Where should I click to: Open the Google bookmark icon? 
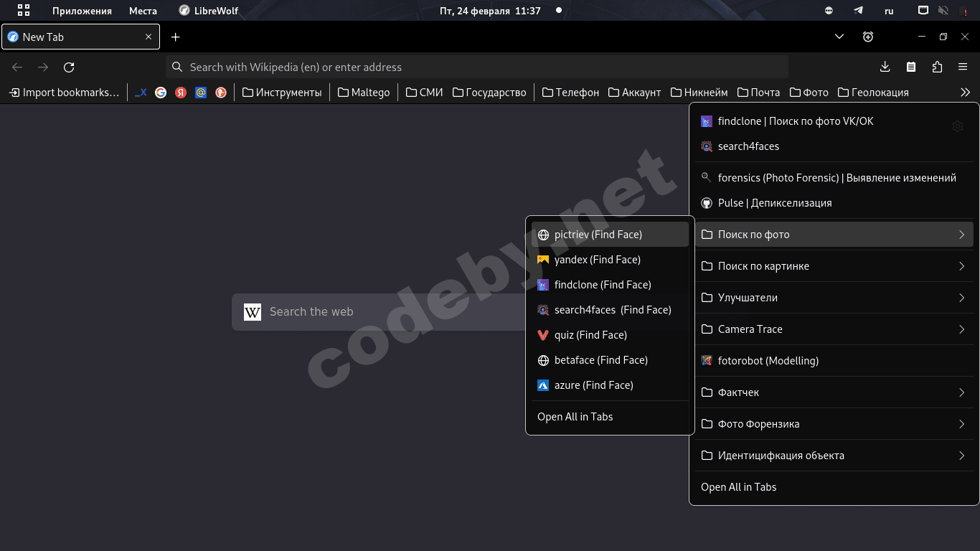click(161, 92)
